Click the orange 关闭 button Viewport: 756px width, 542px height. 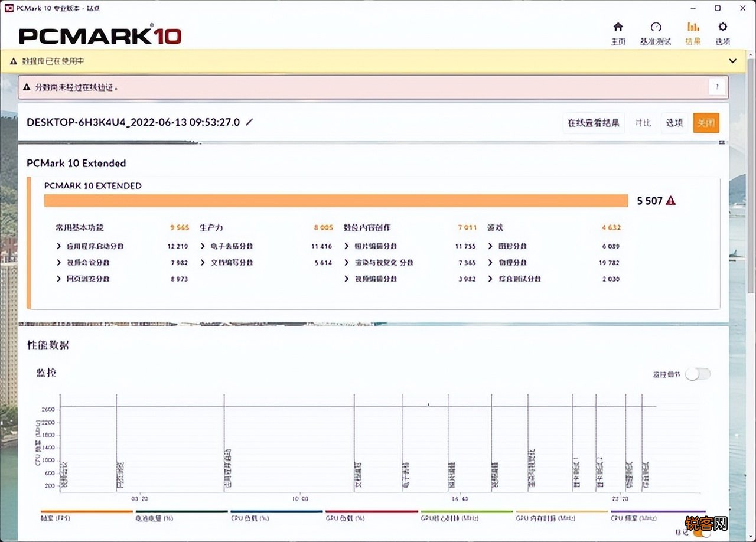coord(706,123)
